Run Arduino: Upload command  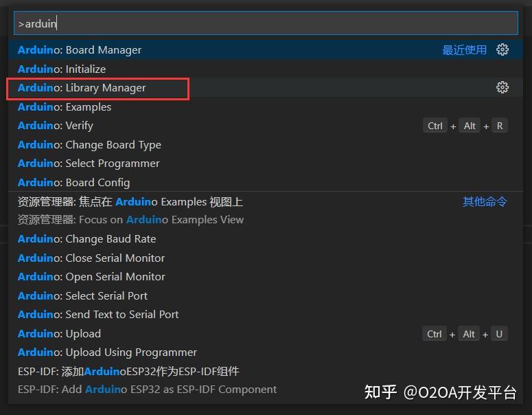pyautogui.click(x=266, y=333)
